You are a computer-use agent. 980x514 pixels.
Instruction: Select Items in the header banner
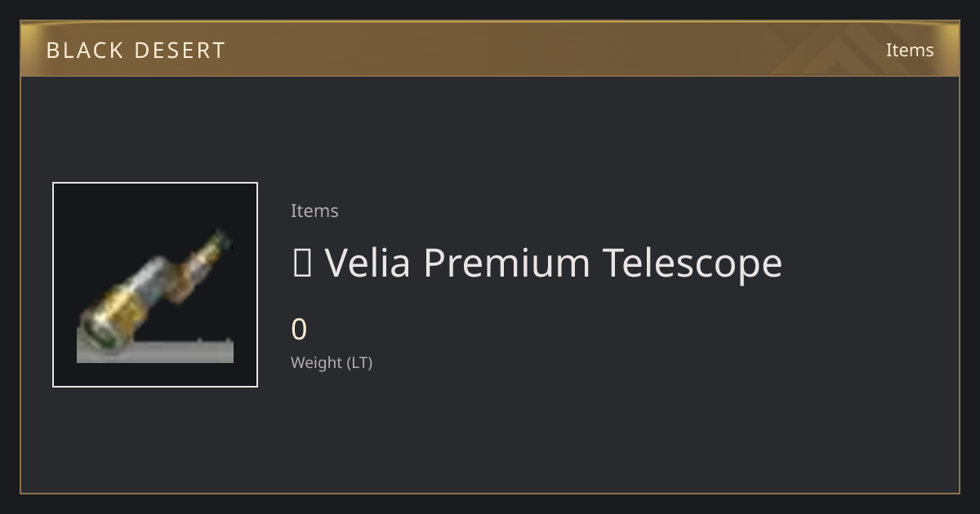(x=910, y=50)
